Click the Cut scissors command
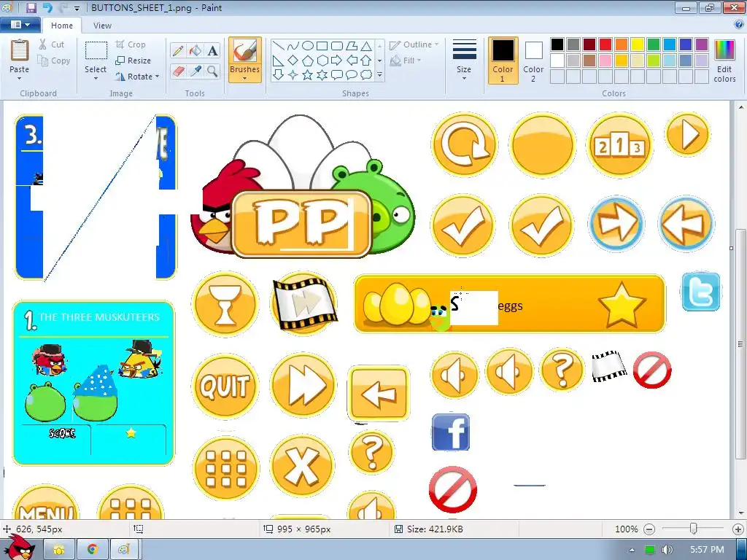747x560 pixels. coord(52,44)
